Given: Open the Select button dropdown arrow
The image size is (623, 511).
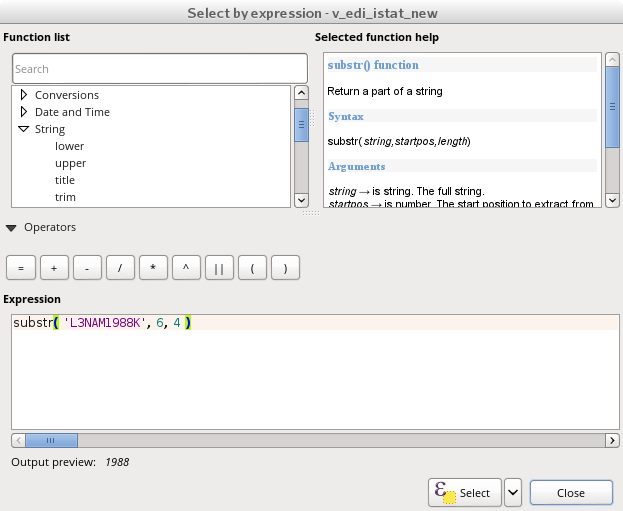Looking at the screenshot, I should 513,493.
